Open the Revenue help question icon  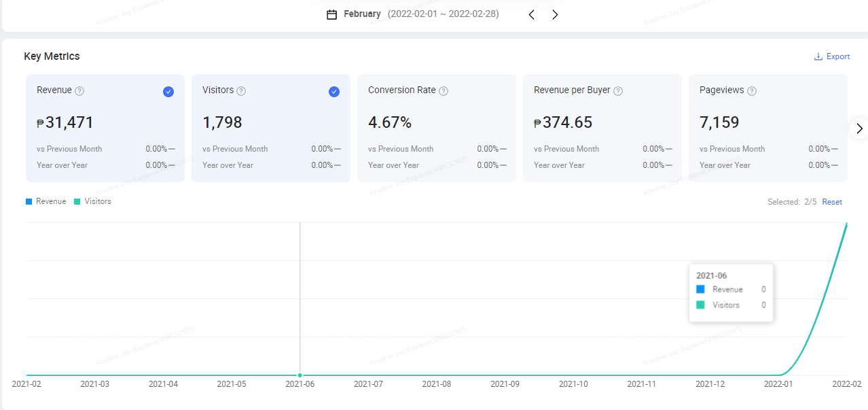79,91
